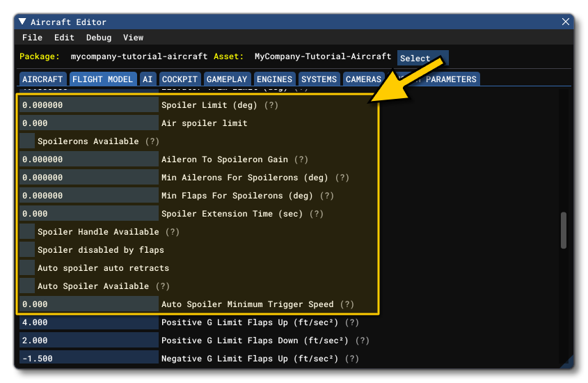Open the Debug menu

coord(99,38)
